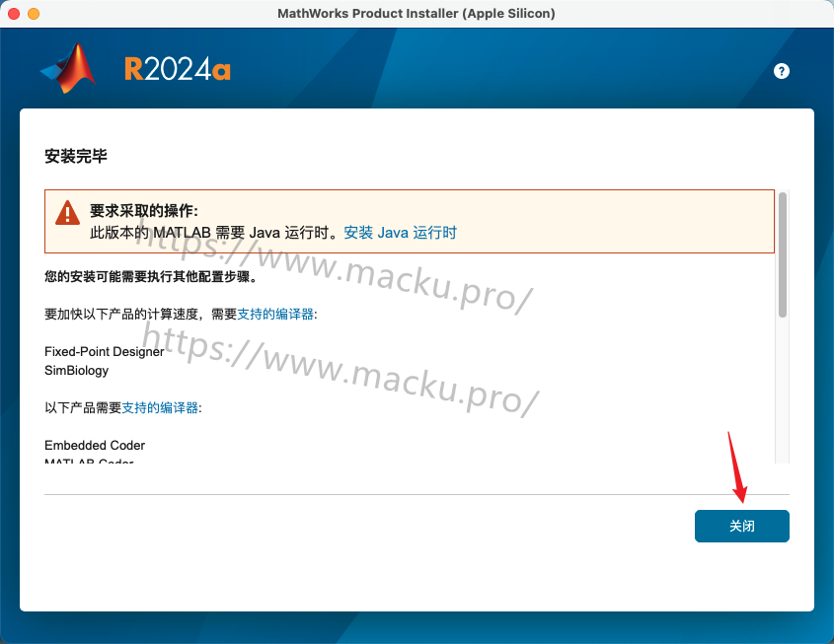The image size is (834, 644).
Task: Click the MATLAB logo icon
Action: point(68,68)
